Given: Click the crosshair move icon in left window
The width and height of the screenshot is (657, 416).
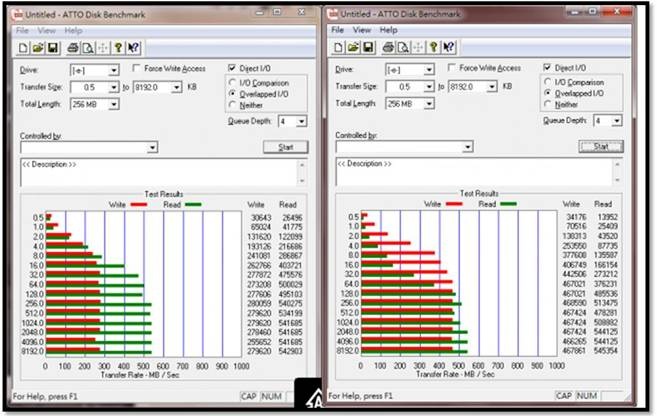Looking at the screenshot, I should coord(103,48).
